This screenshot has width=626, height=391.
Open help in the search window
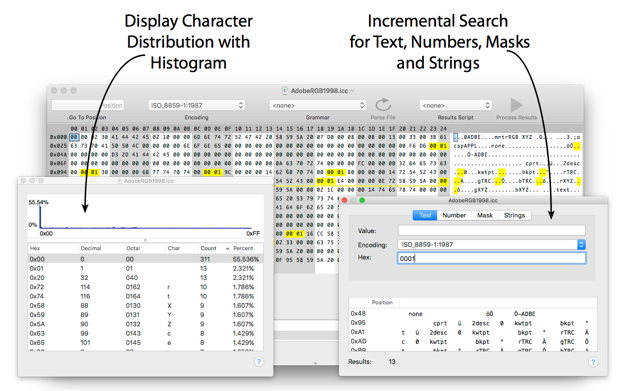point(593,362)
